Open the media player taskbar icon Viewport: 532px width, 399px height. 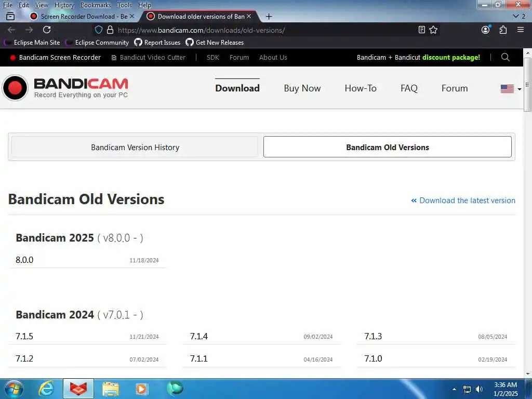point(141,389)
